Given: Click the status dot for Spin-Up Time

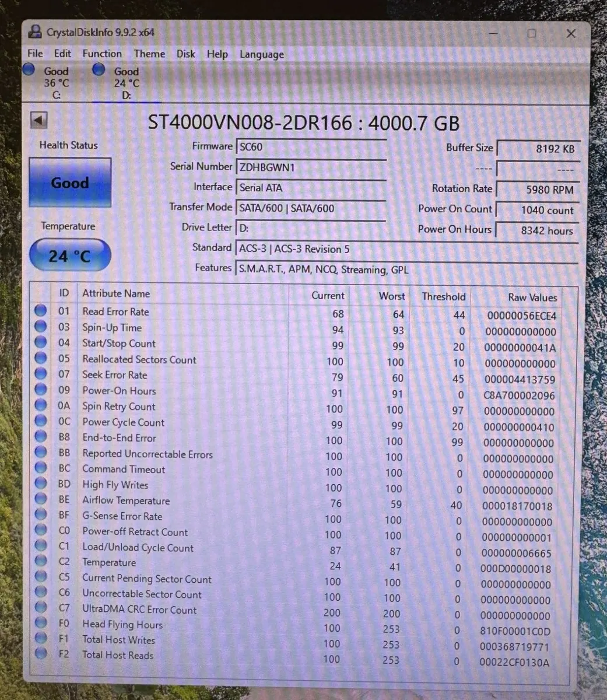Looking at the screenshot, I should click(40, 326).
